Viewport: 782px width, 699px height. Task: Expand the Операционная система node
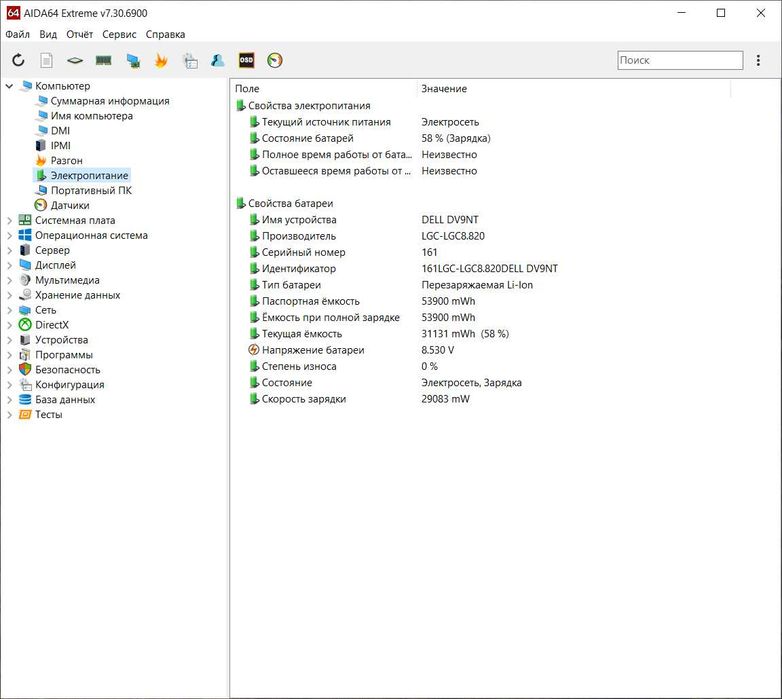point(9,235)
